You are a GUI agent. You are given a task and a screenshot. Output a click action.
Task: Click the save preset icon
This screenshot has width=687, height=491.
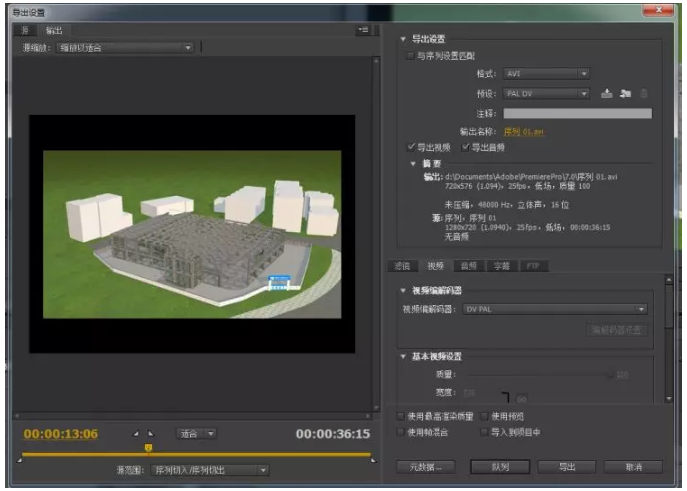(606, 94)
